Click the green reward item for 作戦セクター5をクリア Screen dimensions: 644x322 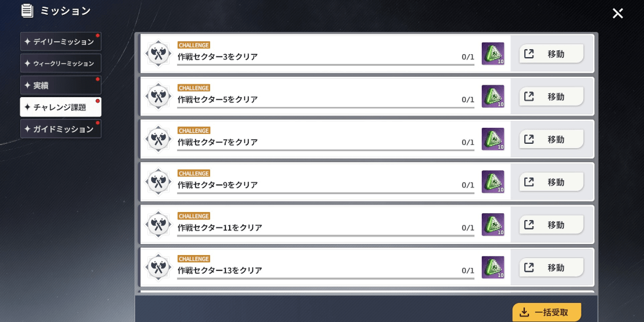pyautogui.click(x=493, y=96)
